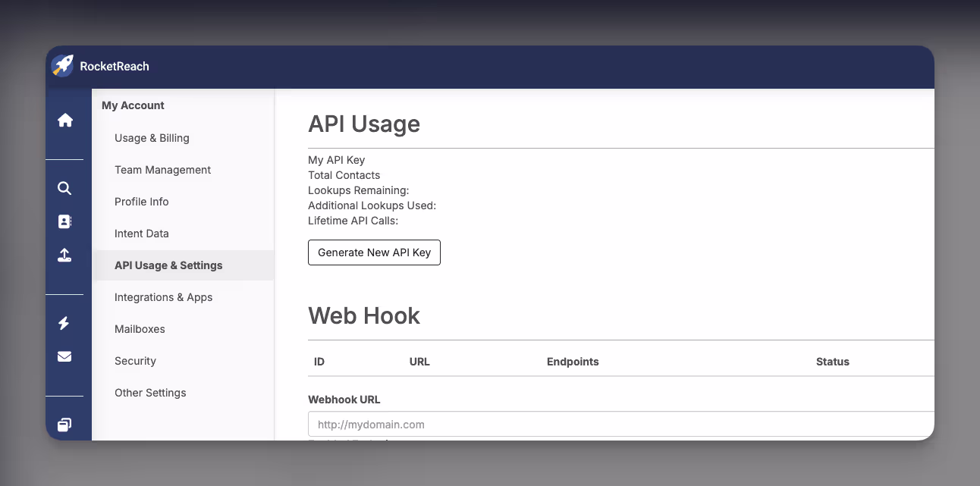Click the API Usage heading
The image size is (980, 486).
364,124
